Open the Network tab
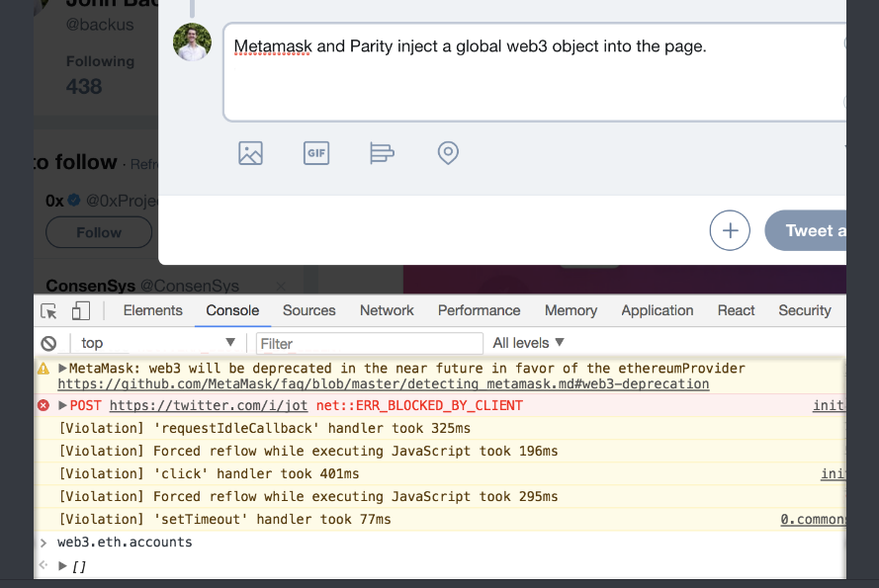879x588 pixels. click(387, 310)
